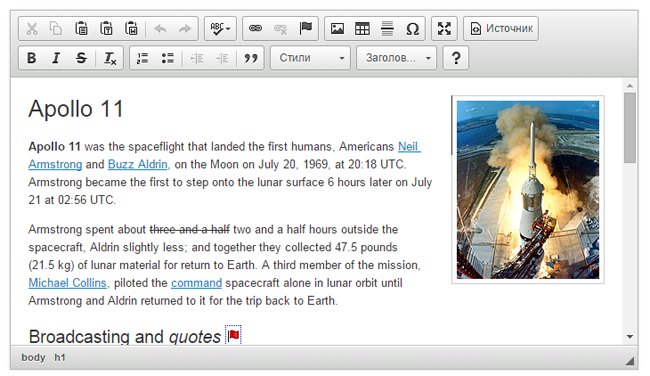
Task: Insert a link with the chain icon
Action: [255, 29]
